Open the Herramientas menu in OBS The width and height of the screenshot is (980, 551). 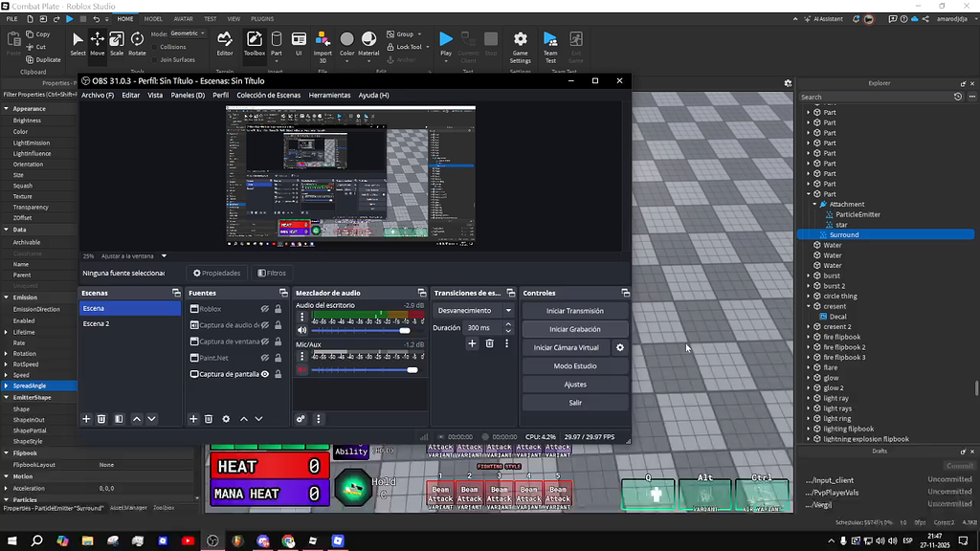point(329,96)
